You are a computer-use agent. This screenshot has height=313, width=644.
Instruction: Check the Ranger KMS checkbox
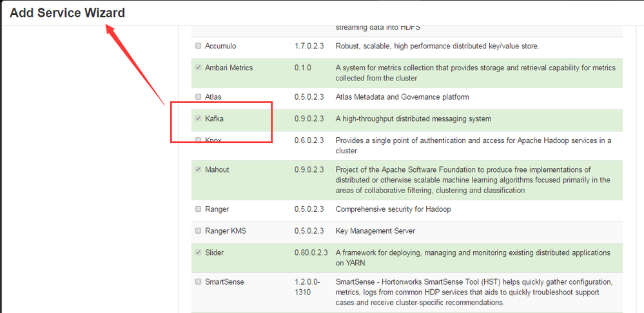tap(199, 231)
